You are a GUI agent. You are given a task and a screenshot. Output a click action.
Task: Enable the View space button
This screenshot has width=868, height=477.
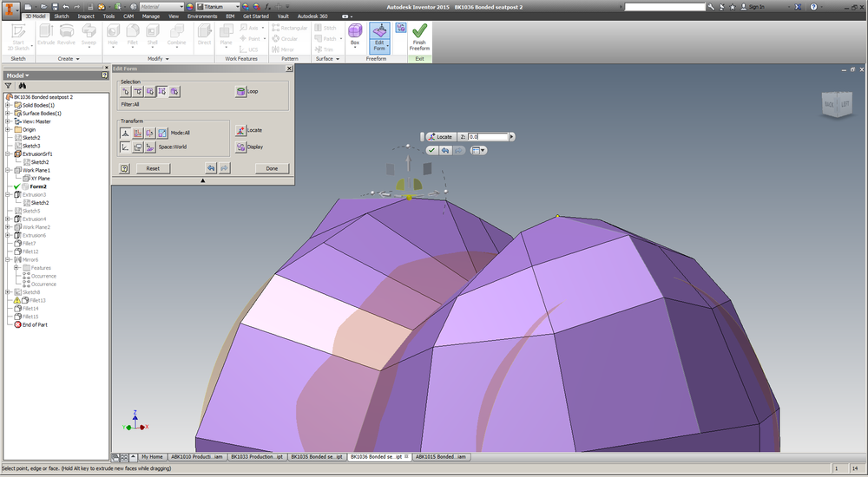(138, 147)
